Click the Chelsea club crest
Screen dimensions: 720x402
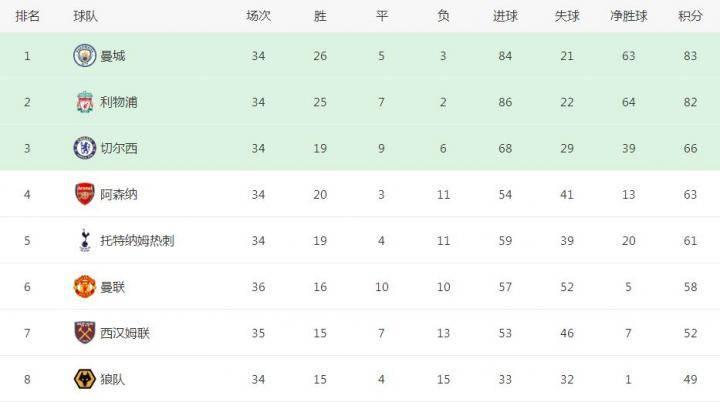pos(84,148)
